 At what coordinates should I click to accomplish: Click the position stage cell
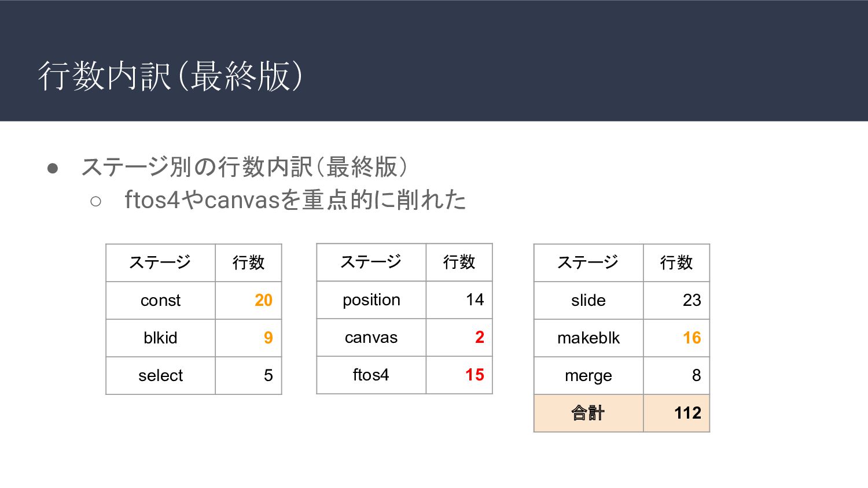pos(371,300)
